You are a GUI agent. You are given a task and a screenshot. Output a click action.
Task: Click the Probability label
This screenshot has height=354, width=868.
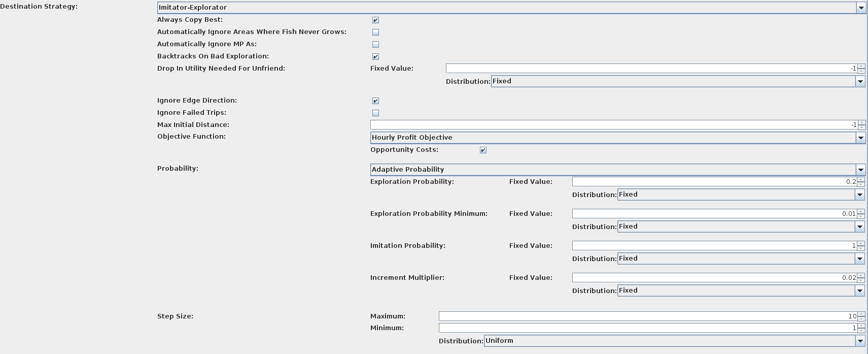point(178,169)
